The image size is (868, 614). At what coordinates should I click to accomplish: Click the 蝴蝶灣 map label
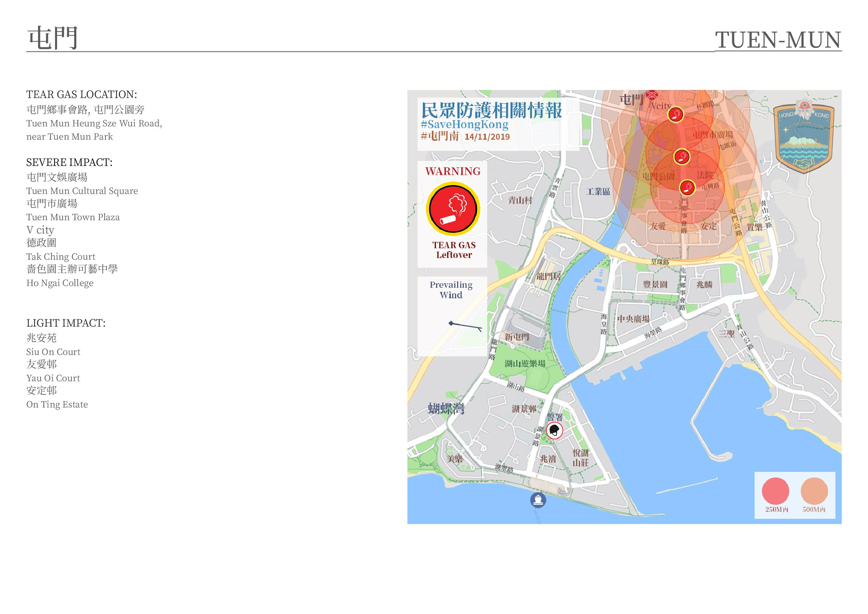pos(446,409)
